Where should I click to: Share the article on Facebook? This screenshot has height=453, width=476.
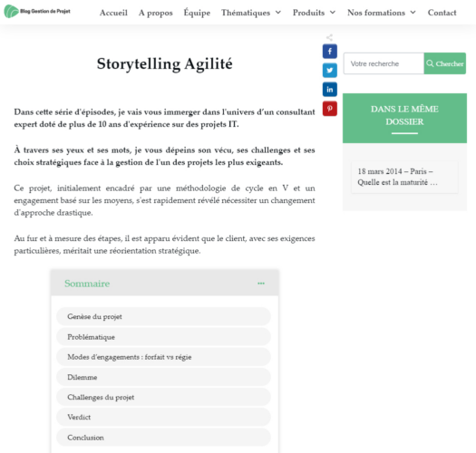(330, 52)
